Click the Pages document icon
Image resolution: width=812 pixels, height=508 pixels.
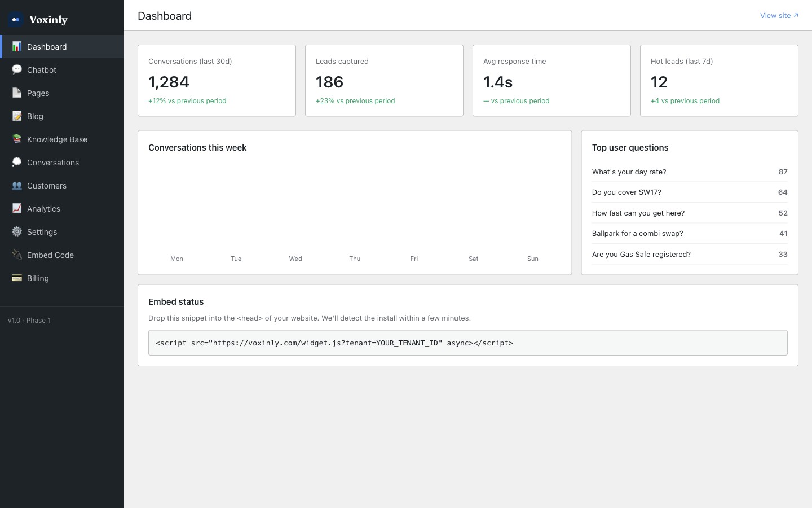17,93
